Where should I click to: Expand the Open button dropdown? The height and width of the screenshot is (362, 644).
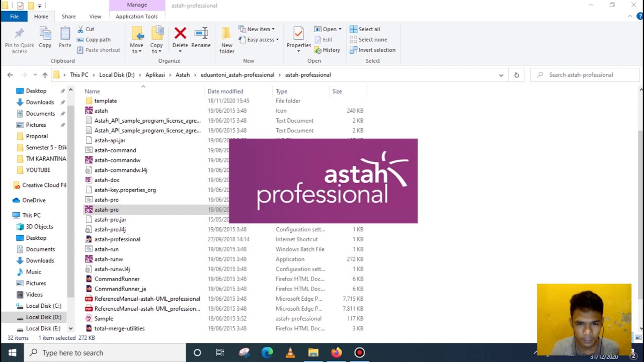pyautogui.click(x=340, y=29)
